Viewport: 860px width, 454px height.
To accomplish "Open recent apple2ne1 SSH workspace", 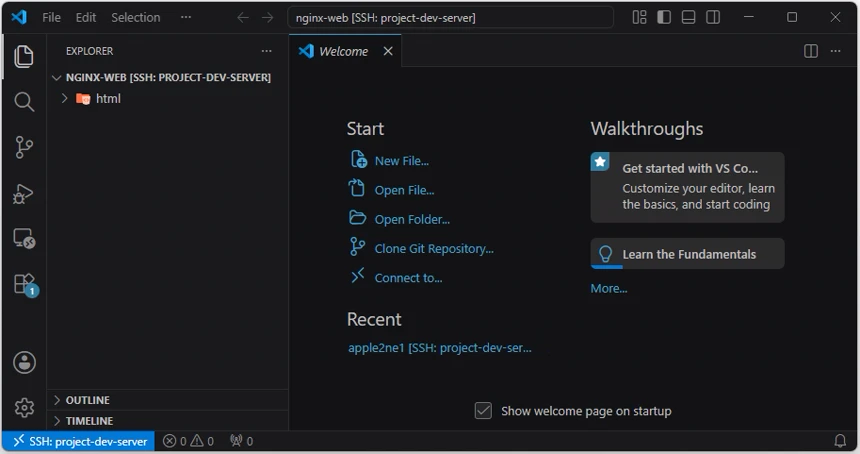I will pyautogui.click(x=440, y=348).
